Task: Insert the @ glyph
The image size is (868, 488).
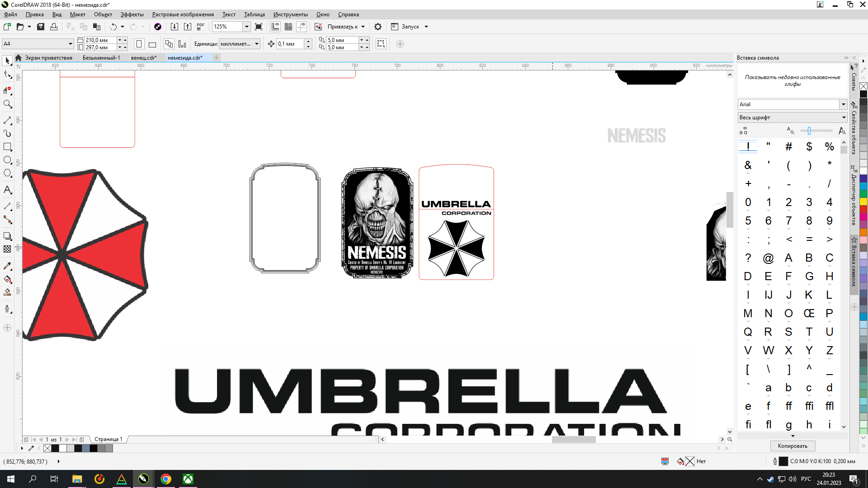Action: pyautogui.click(x=768, y=258)
